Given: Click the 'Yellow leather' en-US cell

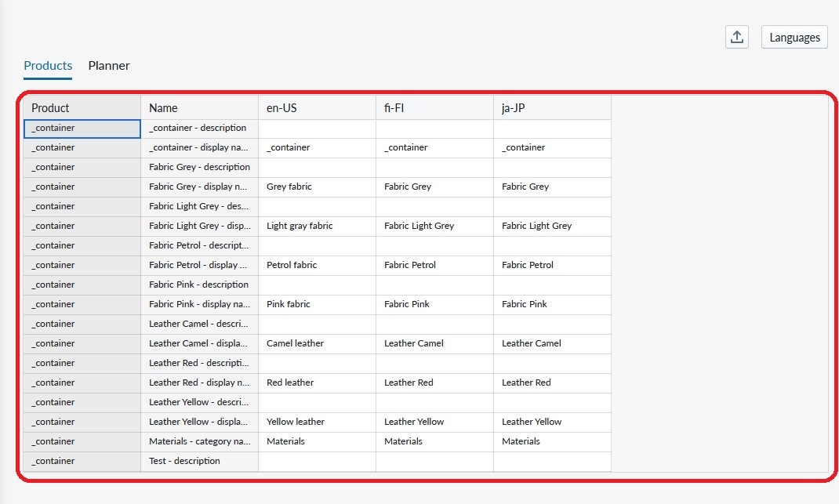Looking at the screenshot, I should pyautogui.click(x=318, y=422).
